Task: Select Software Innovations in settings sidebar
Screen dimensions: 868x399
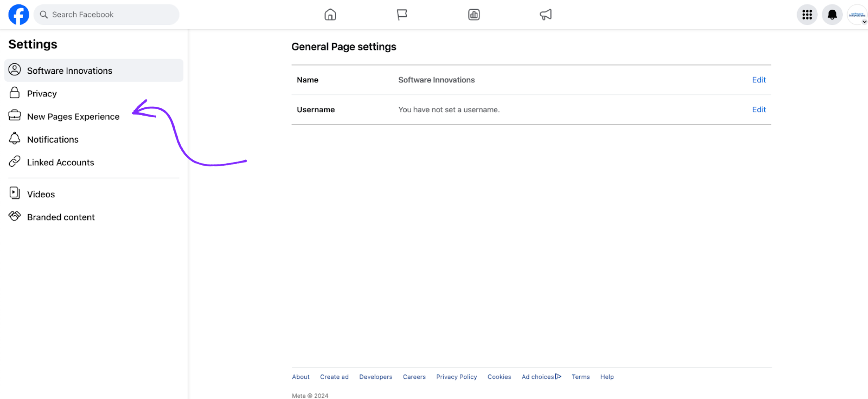Action: (94, 70)
